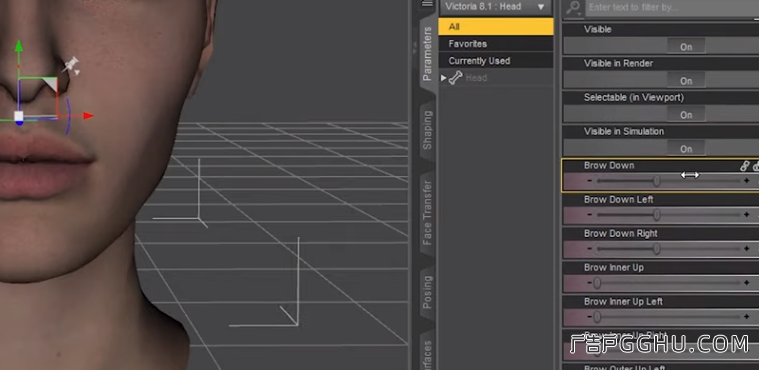The width and height of the screenshot is (759, 370).
Task: Click the bone icon beside Head
Action: point(455,78)
